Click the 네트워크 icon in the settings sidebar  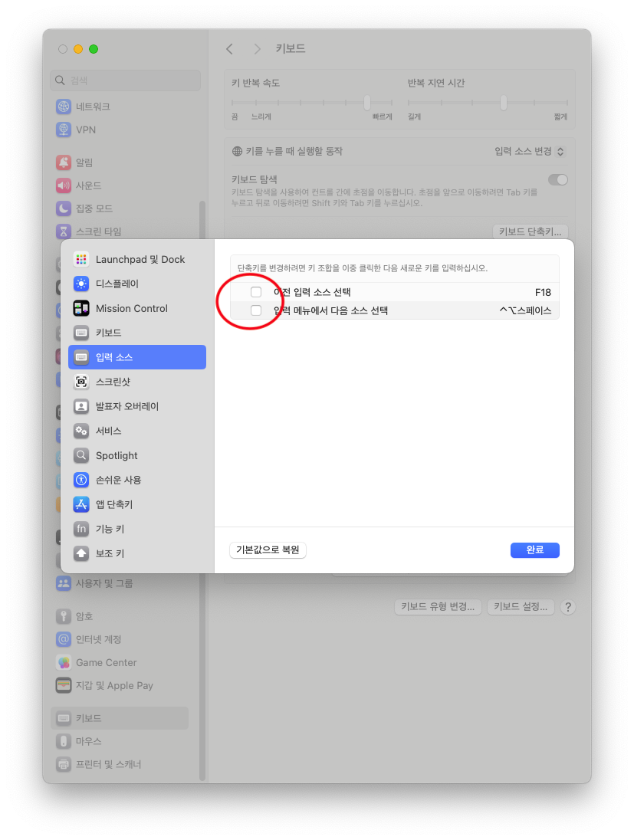(x=64, y=107)
